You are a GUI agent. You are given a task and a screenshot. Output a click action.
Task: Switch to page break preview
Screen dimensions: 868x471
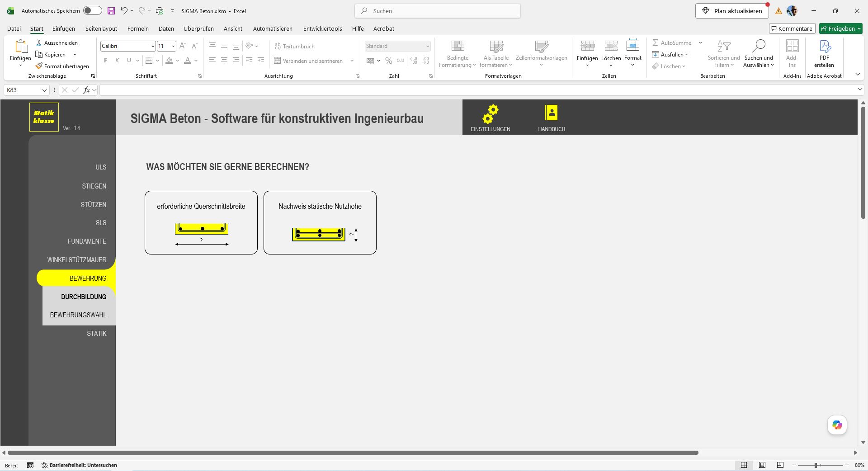pos(780,465)
